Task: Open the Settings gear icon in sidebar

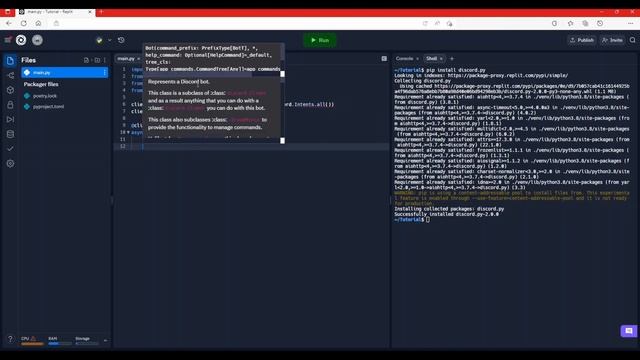Action: click(10, 164)
